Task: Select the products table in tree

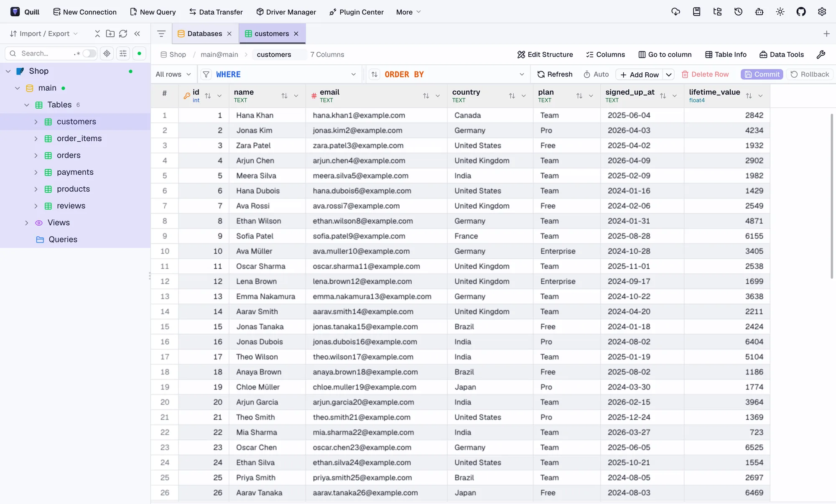Action: point(73,189)
